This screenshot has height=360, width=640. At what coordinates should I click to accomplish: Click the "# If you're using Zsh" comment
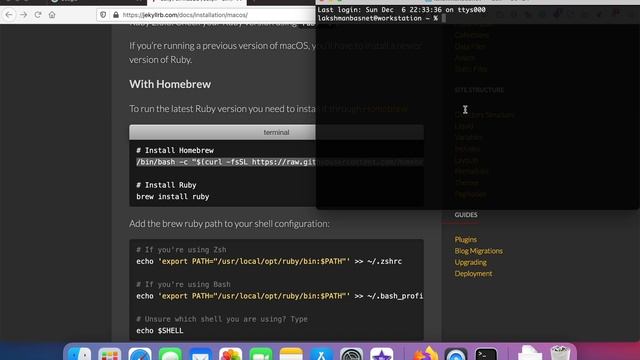[x=181, y=250]
